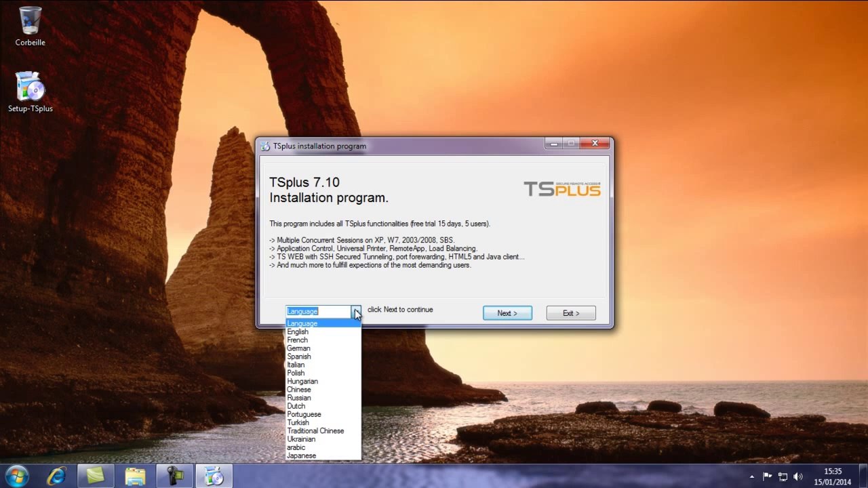Open the green notes app in taskbar
The height and width of the screenshot is (488, 868).
[x=96, y=476]
